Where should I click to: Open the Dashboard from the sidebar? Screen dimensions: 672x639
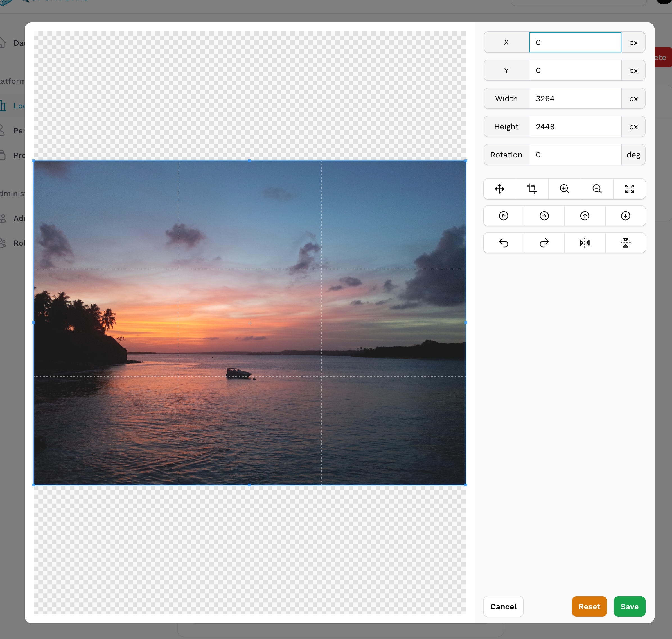(x=13, y=43)
